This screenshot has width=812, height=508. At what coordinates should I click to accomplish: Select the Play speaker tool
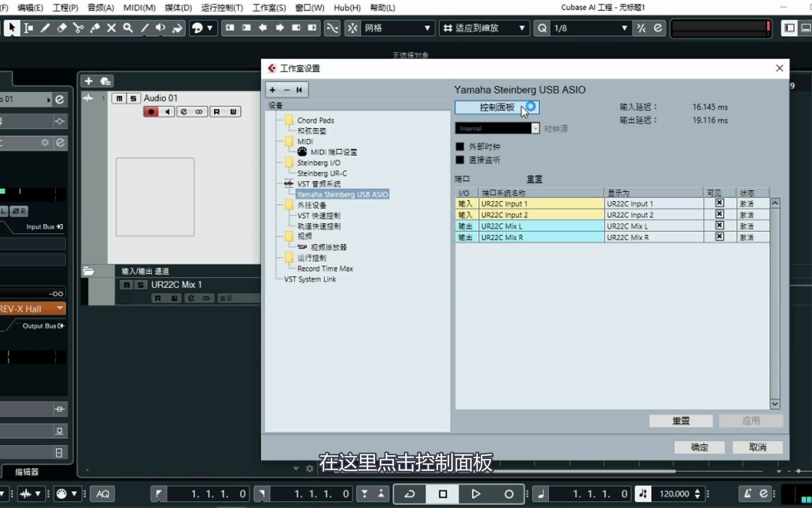161,28
